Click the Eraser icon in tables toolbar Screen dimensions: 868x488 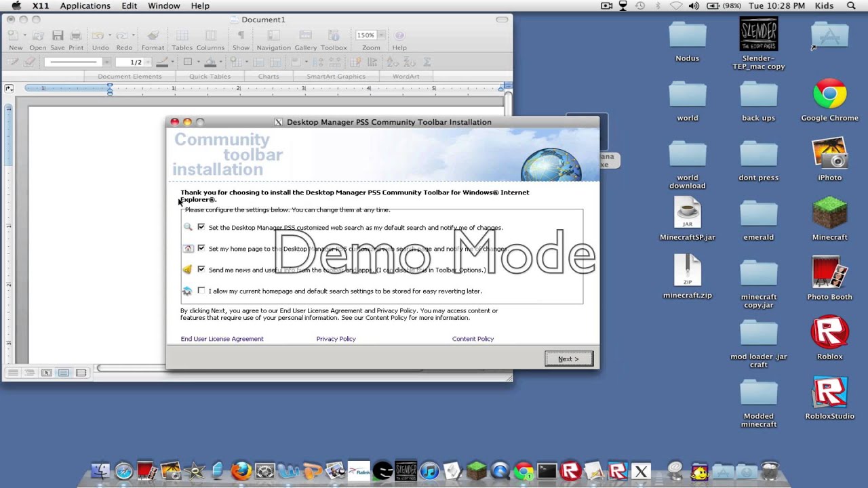click(29, 62)
